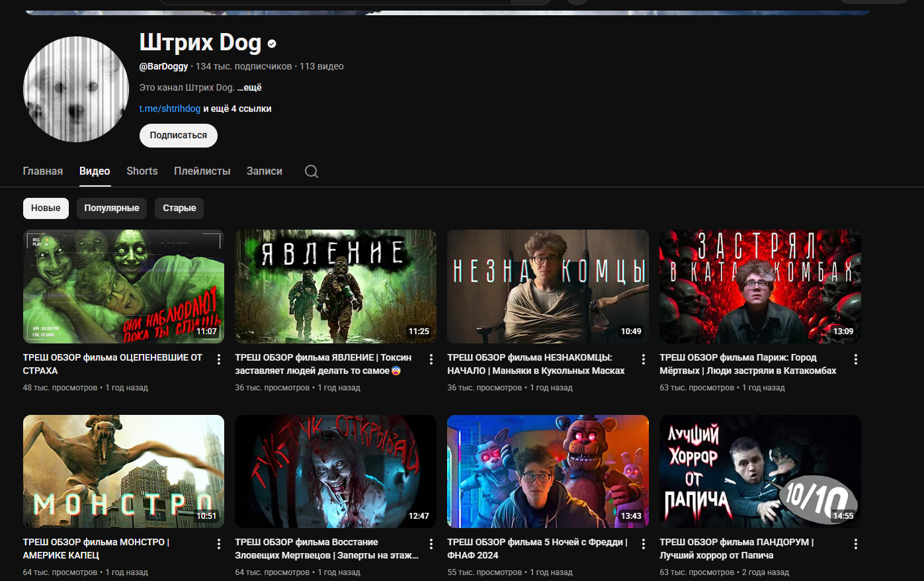
Task: Open title 'ТРЕШ ОБЗОР фильма ОЦЕПЕНЕВШИЕ ОТ СТРАХА'
Action: [113, 364]
